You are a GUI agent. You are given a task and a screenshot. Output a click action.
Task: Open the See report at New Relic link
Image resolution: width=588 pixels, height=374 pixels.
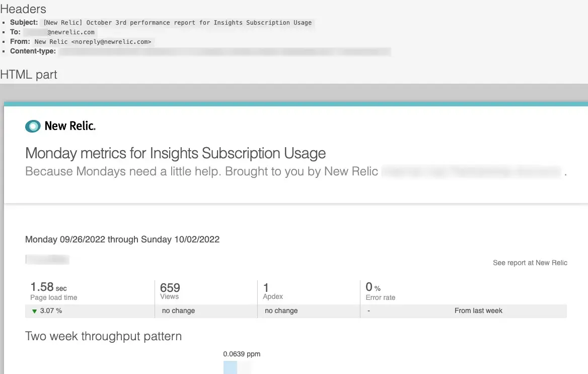pos(530,263)
